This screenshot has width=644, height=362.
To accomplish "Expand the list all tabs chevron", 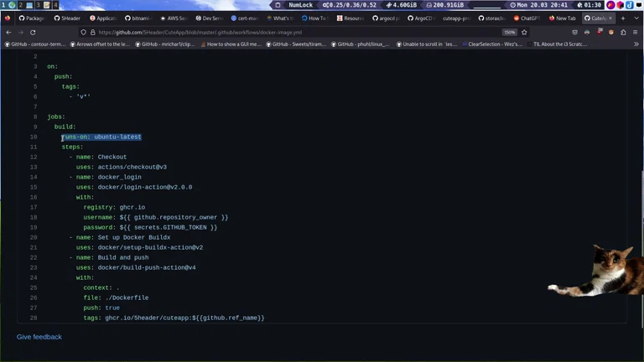I will [x=635, y=18].
